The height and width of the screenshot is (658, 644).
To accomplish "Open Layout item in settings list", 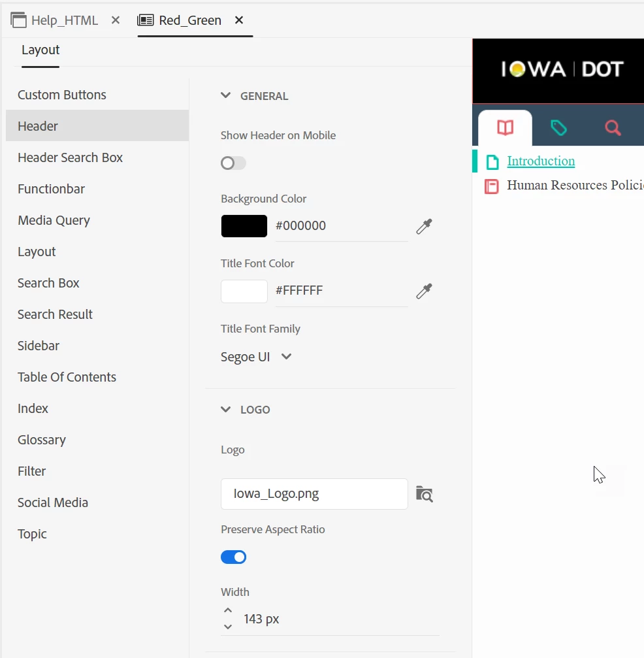I will pyautogui.click(x=97, y=252).
